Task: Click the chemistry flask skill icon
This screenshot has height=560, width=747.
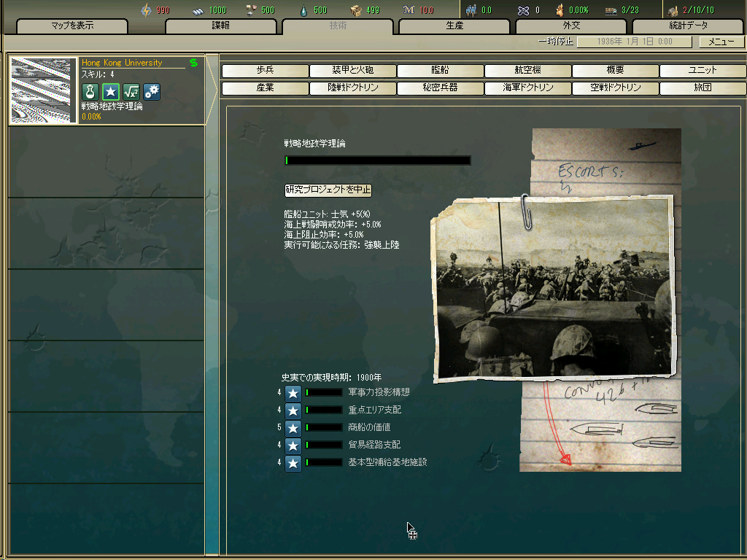Action: pos(90,92)
